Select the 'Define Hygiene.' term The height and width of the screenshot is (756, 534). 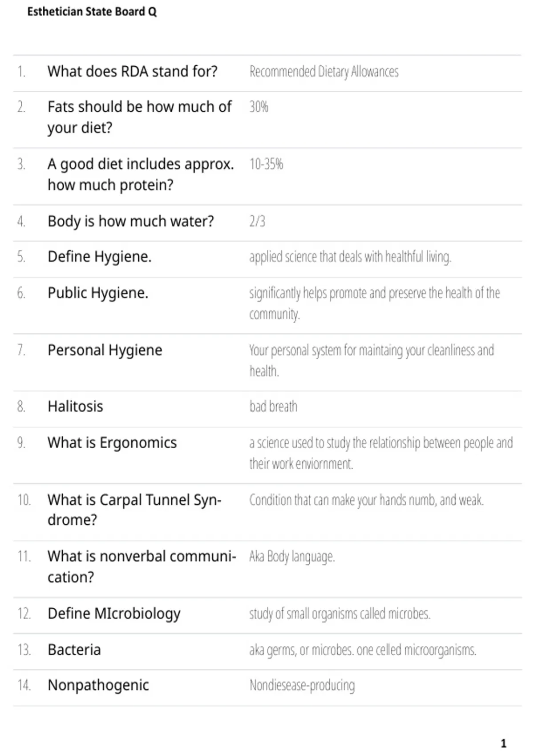tap(100, 257)
